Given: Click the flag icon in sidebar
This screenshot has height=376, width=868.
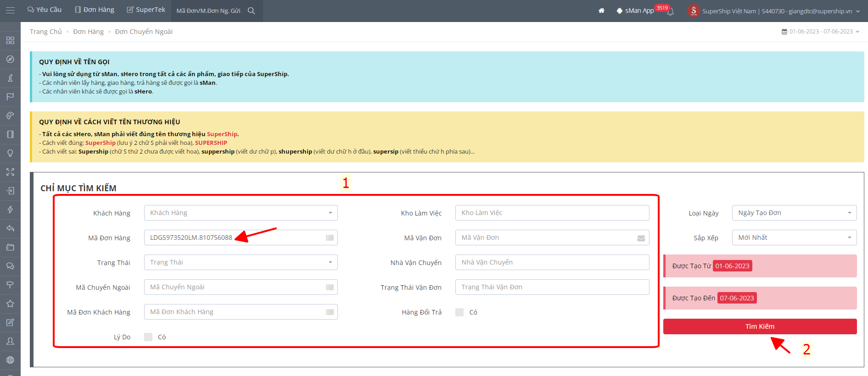Looking at the screenshot, I should [10, 97].
